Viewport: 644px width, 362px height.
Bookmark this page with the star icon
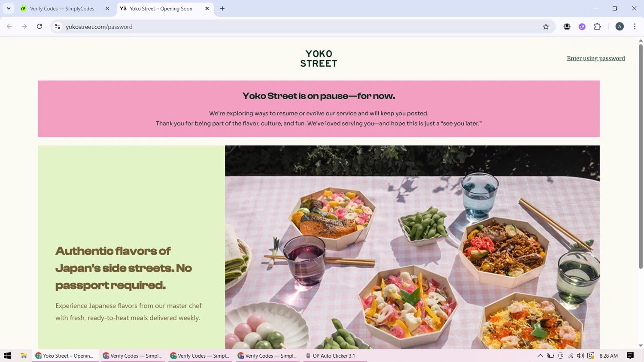tap(546, 27)
